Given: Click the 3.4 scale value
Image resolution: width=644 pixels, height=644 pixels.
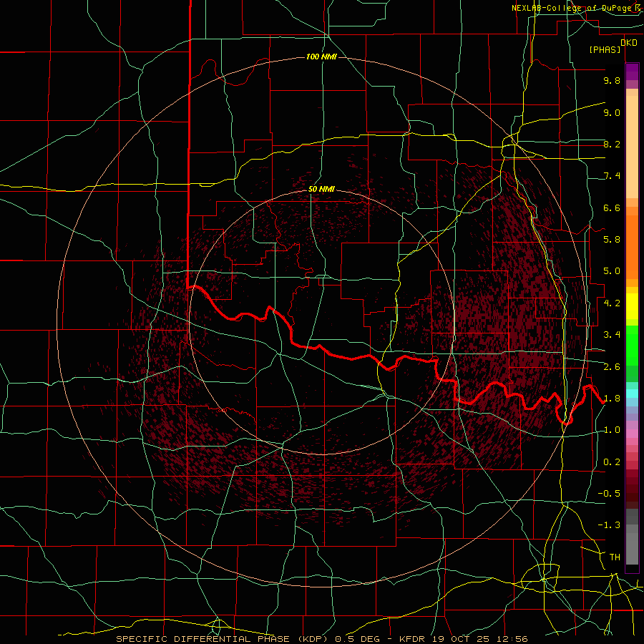Looking at the screenshot, I should 612,334.
